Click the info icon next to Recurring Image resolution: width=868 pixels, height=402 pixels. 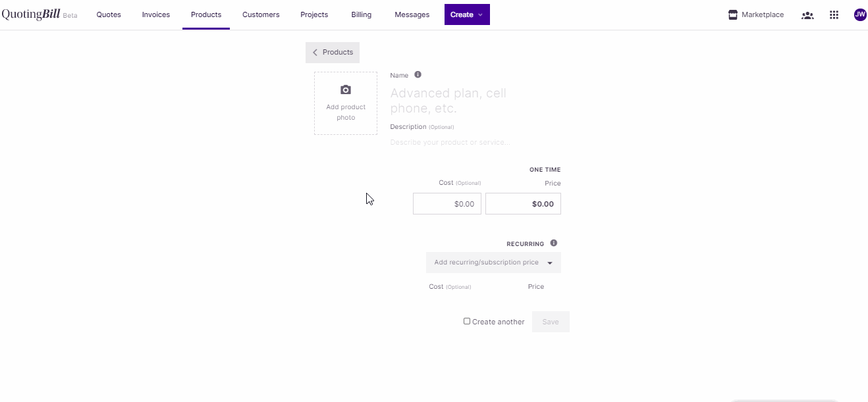[553, 243]
